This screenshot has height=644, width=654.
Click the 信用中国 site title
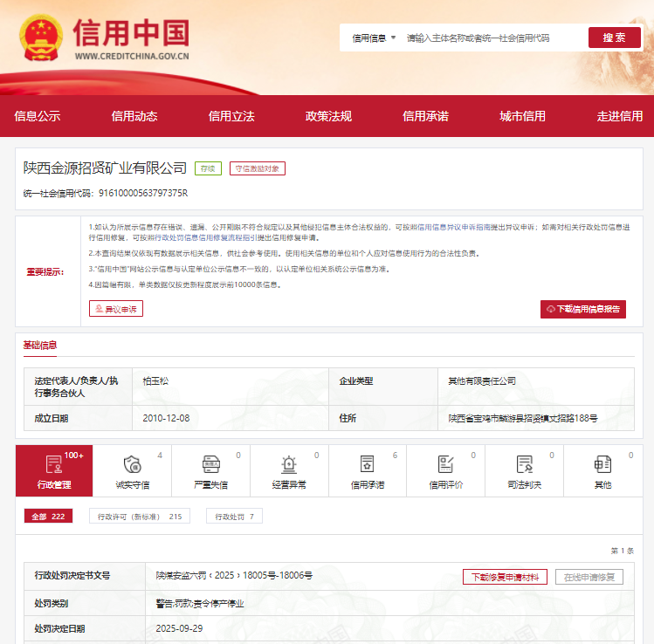[131, 32]
